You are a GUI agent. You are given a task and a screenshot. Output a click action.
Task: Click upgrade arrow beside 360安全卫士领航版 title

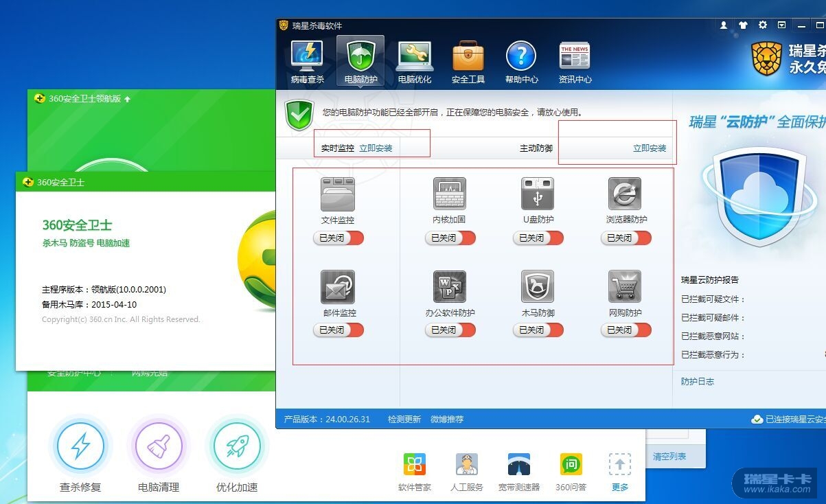128,99
